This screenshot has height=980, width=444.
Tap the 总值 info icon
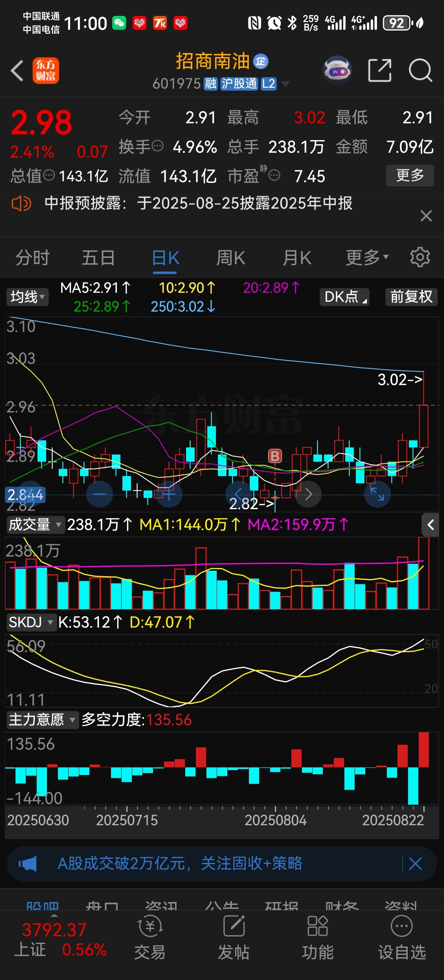[49, 176]
